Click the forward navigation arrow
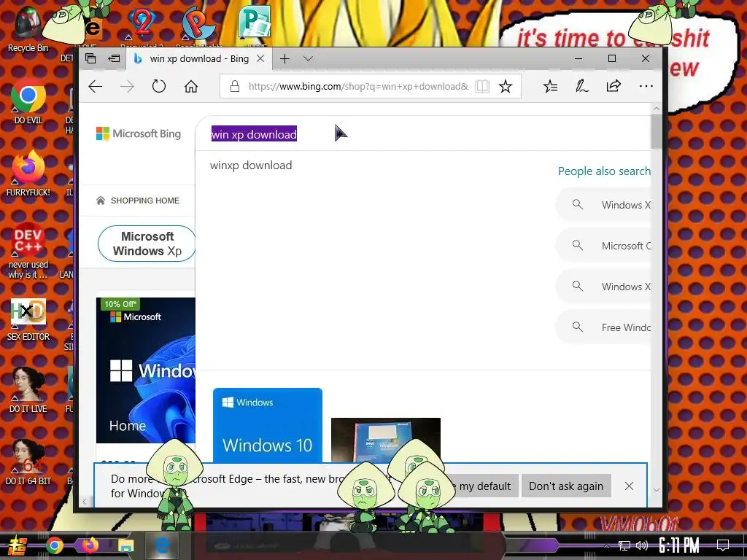This screenshot has width=747, height=560. pyautogui.click(x=127, y=86)
